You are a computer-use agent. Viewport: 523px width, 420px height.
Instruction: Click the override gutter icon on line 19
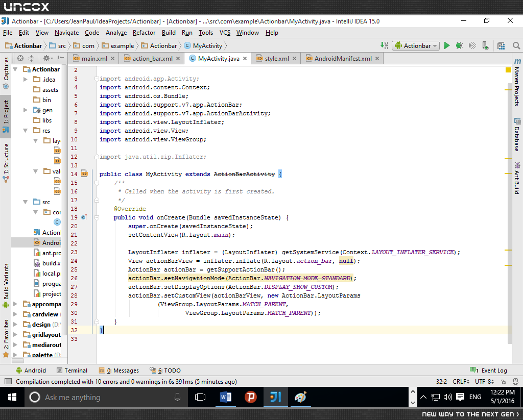84,217
